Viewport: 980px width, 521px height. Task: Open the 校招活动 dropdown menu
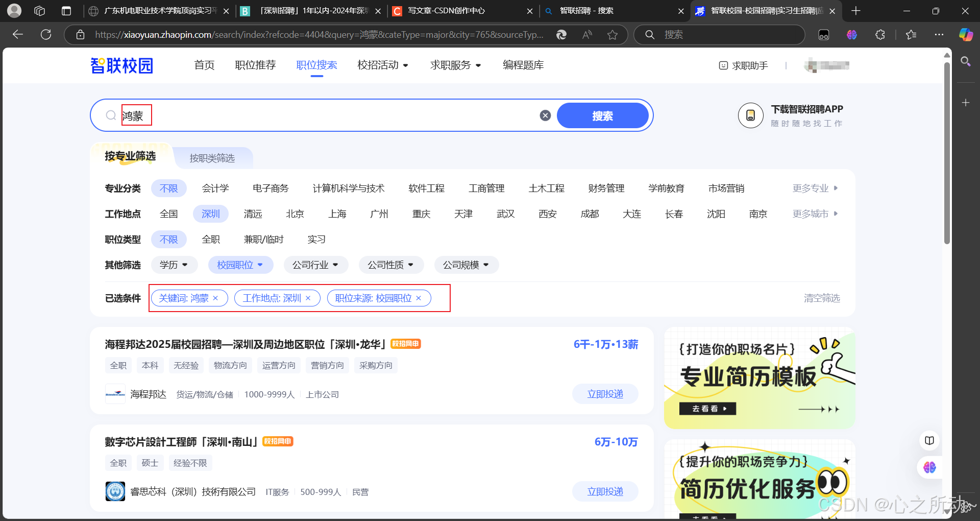point(383,65)
